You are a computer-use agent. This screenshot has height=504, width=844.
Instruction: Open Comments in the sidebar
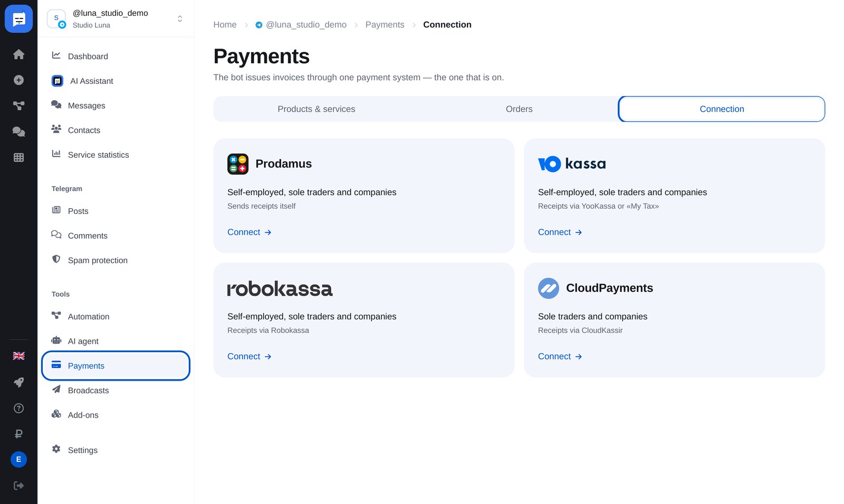116,236
